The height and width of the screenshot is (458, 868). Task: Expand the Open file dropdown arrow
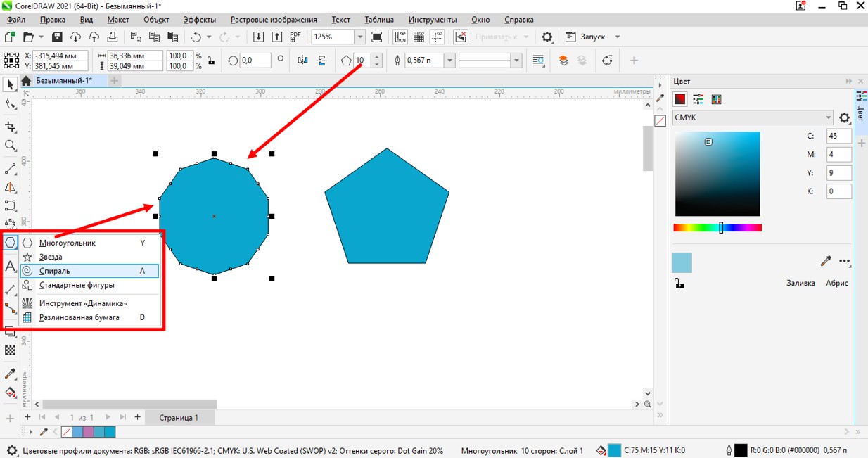pyautogui.click(x=41, y=37)
